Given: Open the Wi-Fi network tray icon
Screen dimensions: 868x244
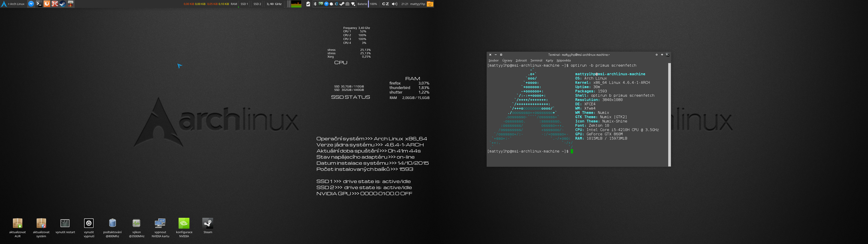Looking at the screenshot, I should 353,4.
